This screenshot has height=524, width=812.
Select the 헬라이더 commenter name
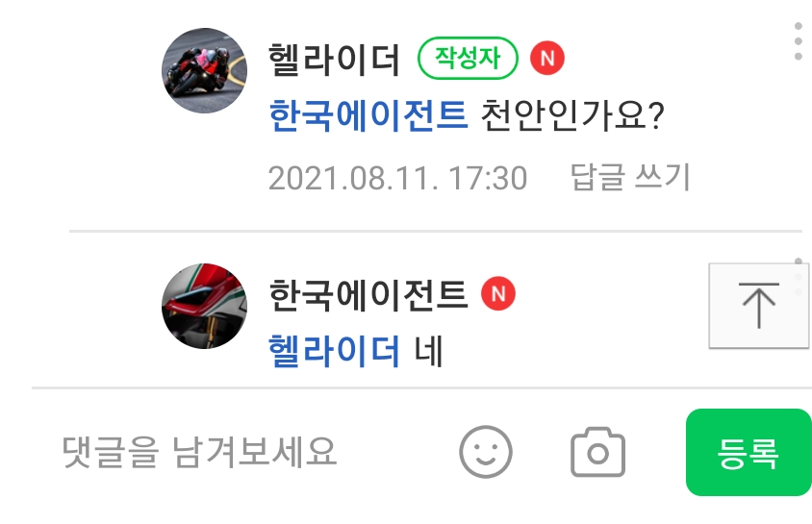point(334,59)
